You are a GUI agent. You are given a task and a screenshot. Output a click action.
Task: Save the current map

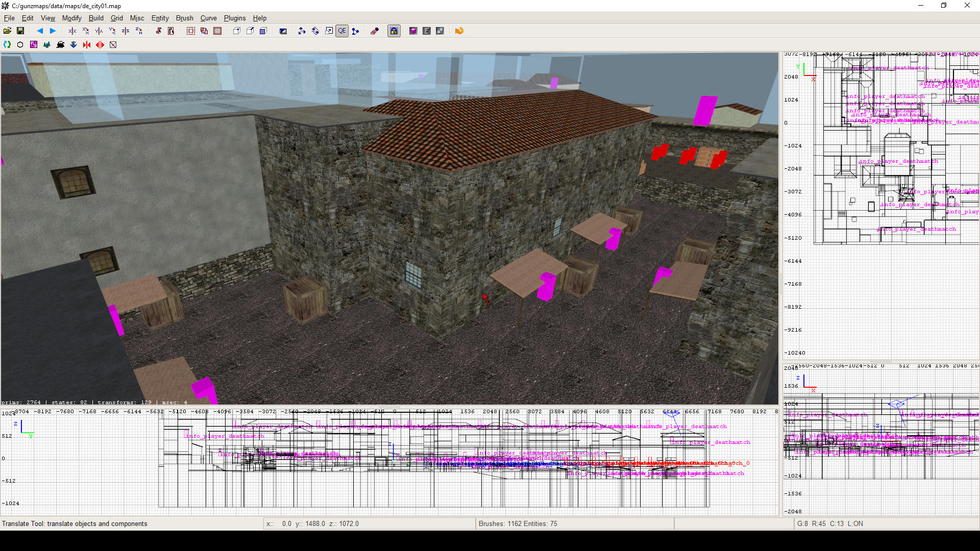tap(20, 31)
